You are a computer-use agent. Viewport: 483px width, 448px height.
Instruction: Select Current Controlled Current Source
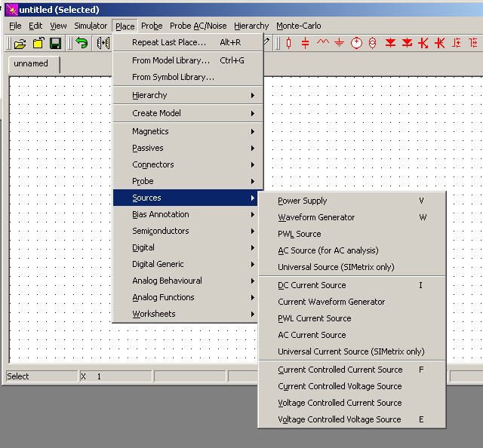(x=352, y=370)
